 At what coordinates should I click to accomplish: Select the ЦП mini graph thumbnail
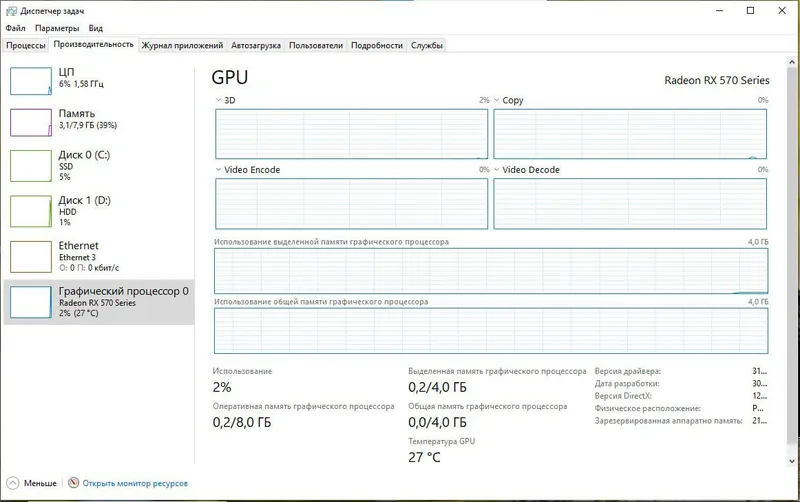(31, 81)
